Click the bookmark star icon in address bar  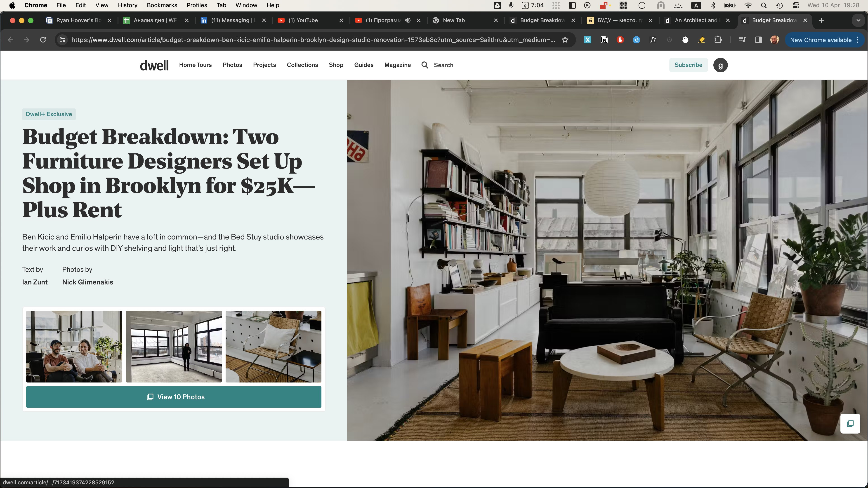(565, 40)
